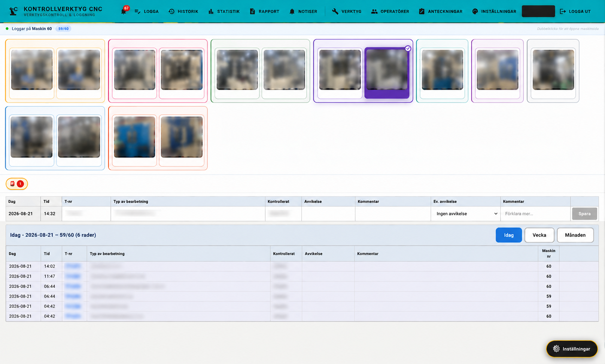The height and width of the screenshot is (364, 605).
Task: Select the first machine in the orange group
Action: pos(32,73)
